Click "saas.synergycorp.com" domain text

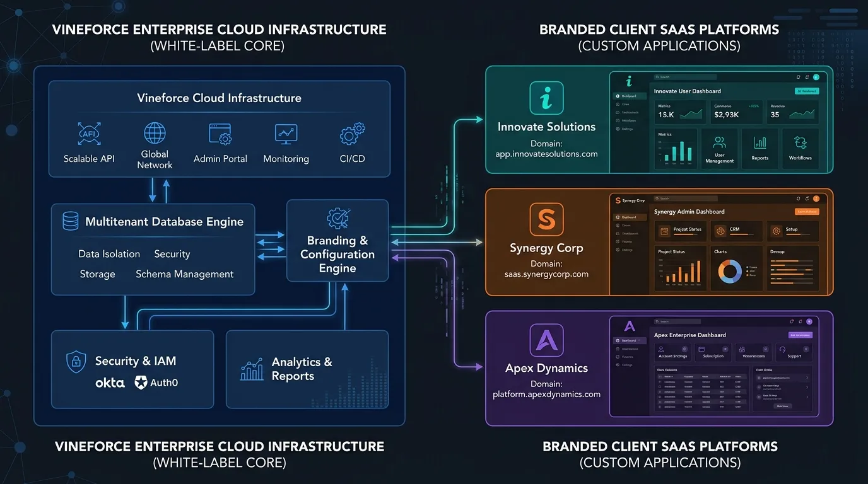(546, 274)
